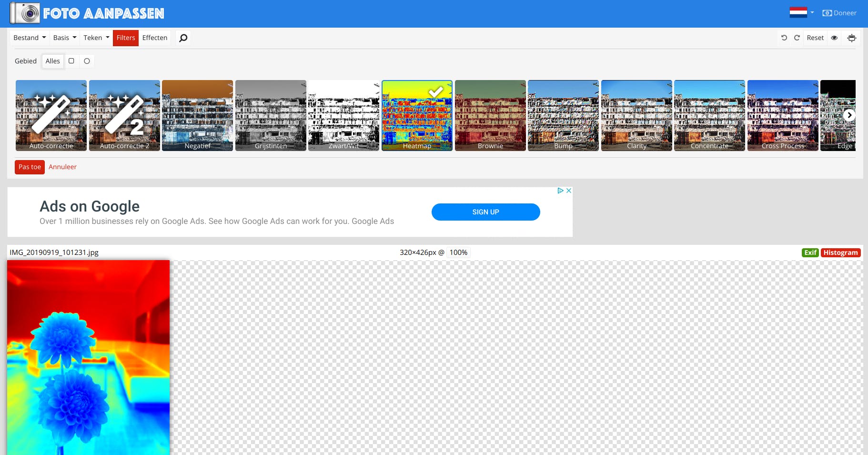Choose the Negatief filter thumbnail
868x455 pixels.
click(x=198, y=115)
